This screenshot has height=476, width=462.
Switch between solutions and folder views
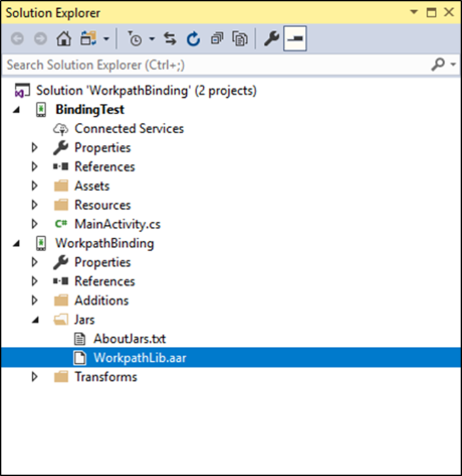(x=88, y=39)
